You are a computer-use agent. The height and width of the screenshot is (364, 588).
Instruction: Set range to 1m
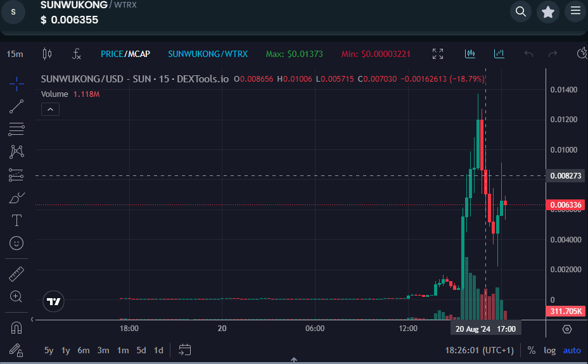pyautogui.click(x=123, y=351)
